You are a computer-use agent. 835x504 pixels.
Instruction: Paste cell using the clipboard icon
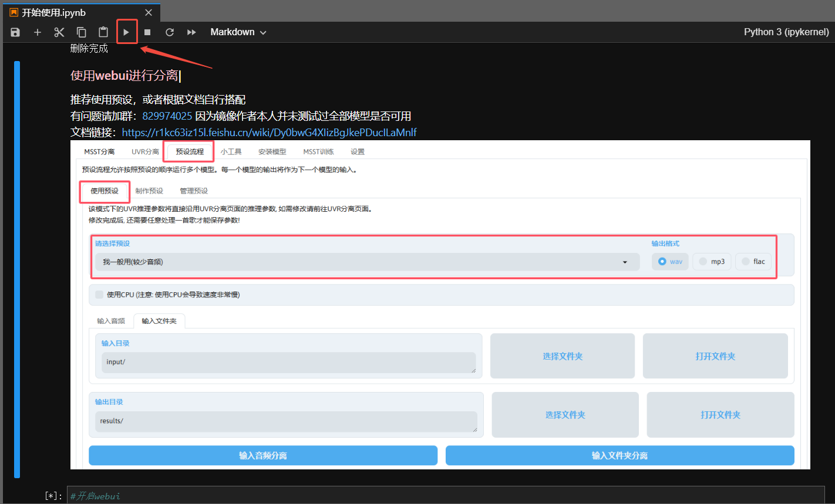pyautogui.click(x=103, y=32)
